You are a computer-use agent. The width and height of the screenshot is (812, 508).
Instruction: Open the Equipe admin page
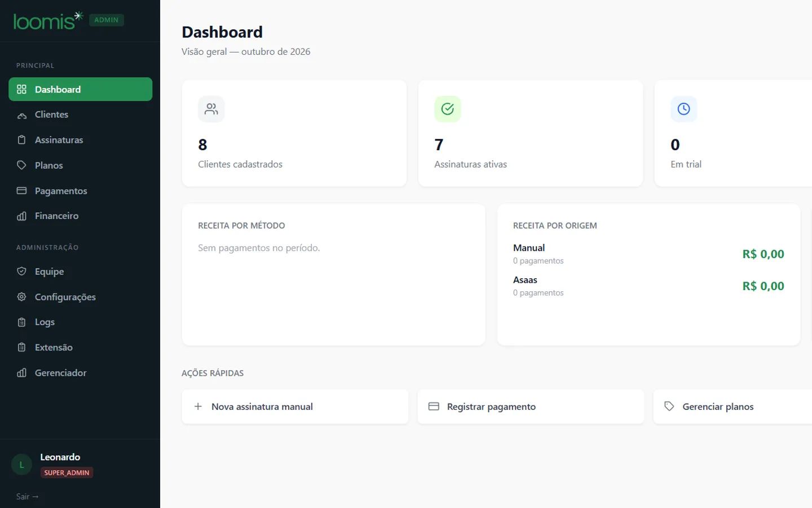coord(81,271)
